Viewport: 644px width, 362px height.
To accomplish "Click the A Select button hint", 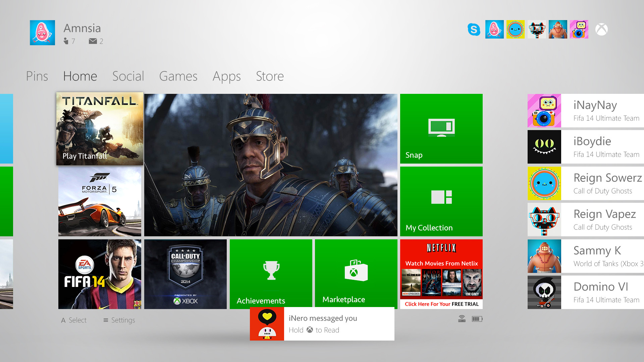I will [x=74, y=320].
